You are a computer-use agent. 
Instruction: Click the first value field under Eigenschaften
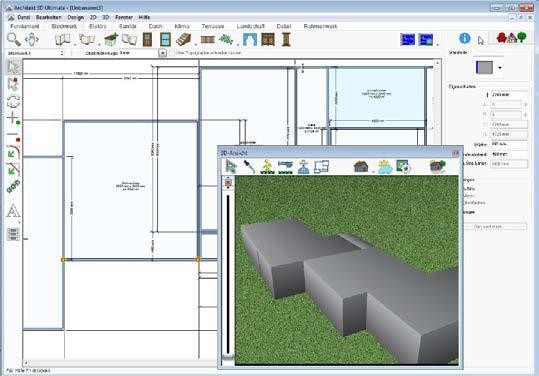pyautogui.click(x=509, y=95)
